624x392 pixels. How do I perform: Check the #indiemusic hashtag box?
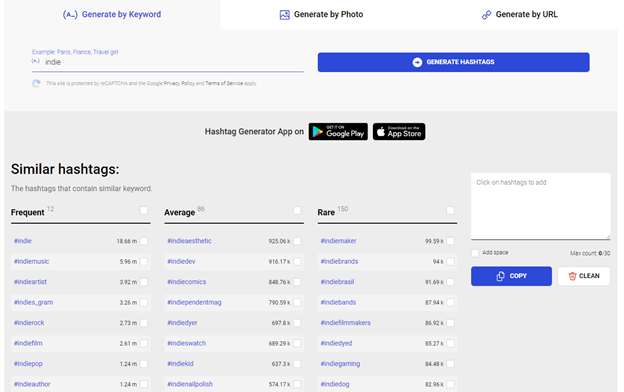pos(144,261)
